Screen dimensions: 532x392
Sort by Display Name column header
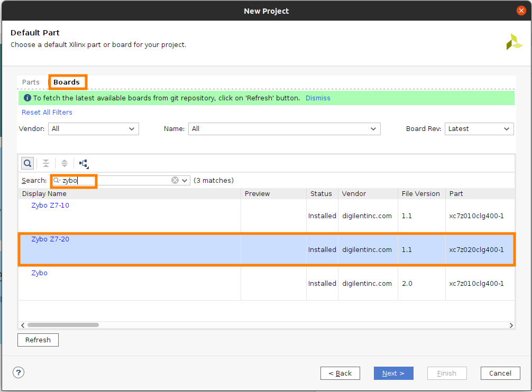[130, 193]
